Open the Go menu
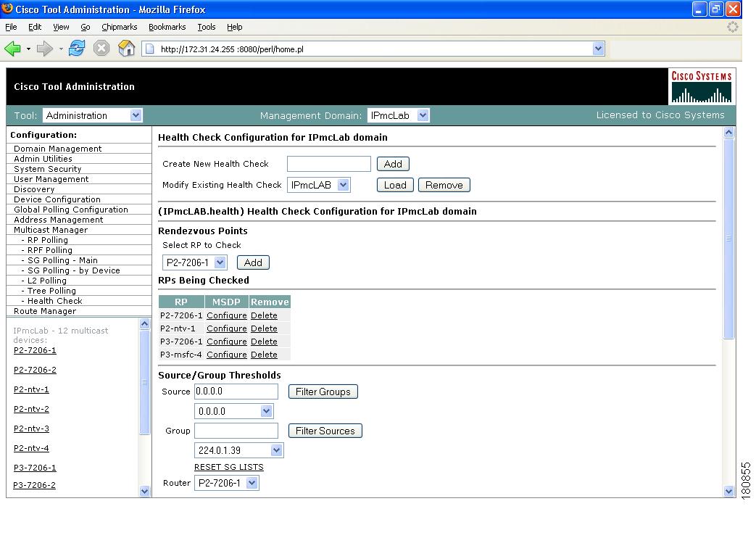Screen dimensions: 756x538 tap(86, 27)
